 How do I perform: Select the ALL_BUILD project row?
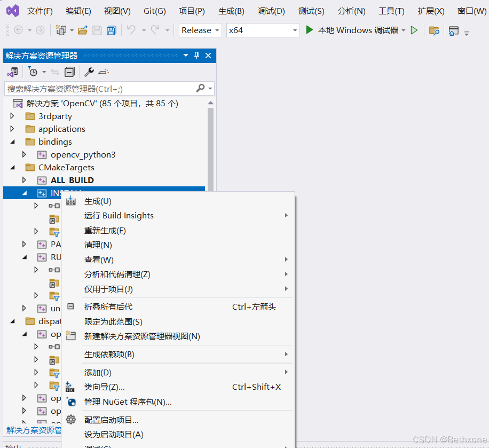pyautogui.click(x=104, y=180)
